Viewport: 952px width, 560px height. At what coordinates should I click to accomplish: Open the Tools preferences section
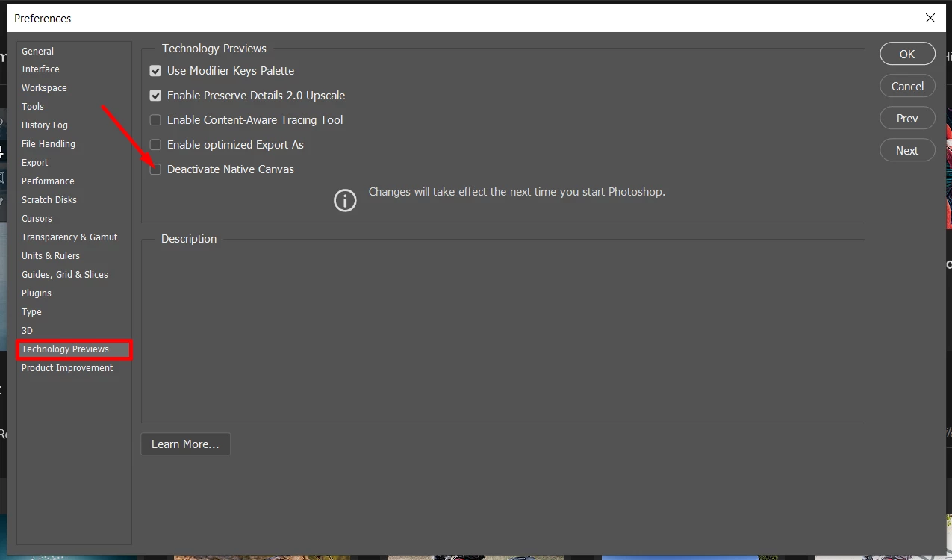pos(33,107)
